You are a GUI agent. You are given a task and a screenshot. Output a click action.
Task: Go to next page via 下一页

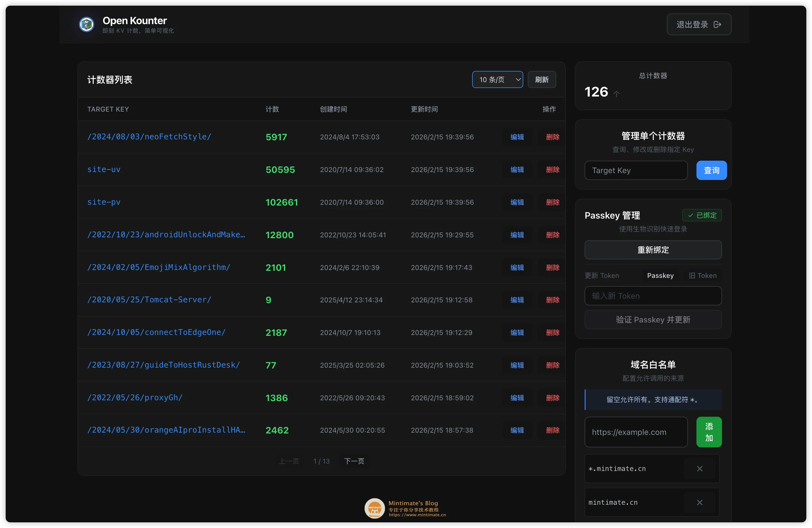[x=354, y=461]
